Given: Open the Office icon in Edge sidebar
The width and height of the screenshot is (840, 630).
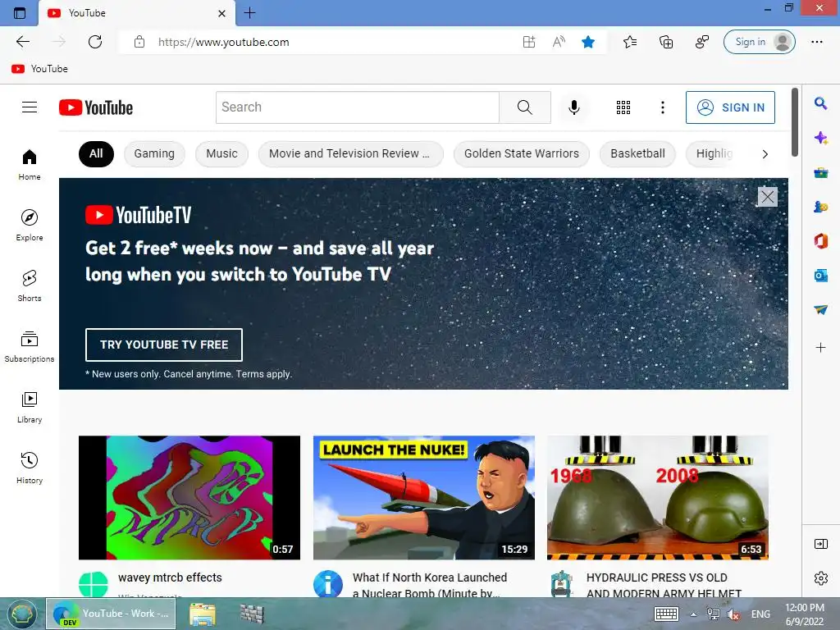Looking at the screenshot, I should tap(820, 241).
